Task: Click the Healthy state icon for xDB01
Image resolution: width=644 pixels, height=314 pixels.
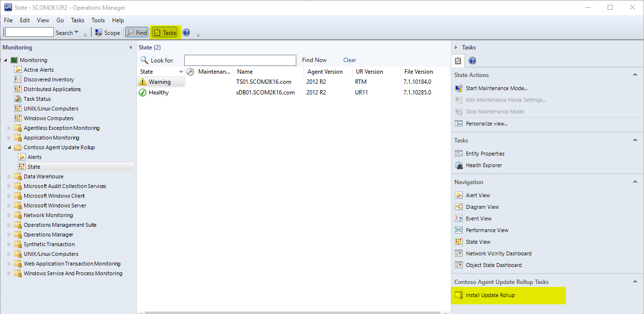Action: (x=143, y=93)
